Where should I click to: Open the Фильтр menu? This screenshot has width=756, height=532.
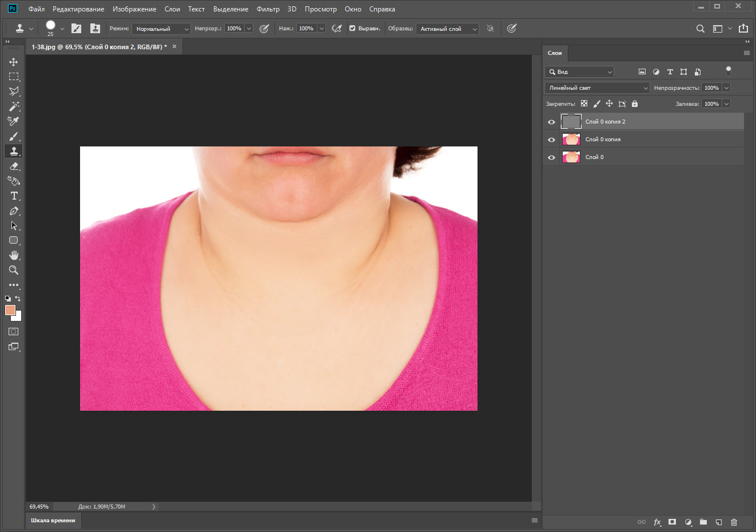click(268, 9)
